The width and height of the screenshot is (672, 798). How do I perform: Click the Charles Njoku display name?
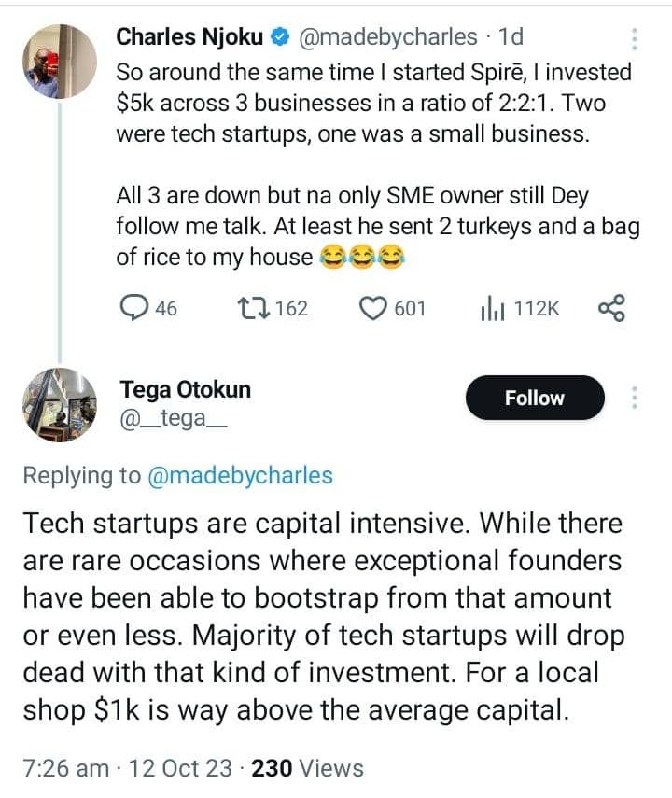tap(190, 37)
